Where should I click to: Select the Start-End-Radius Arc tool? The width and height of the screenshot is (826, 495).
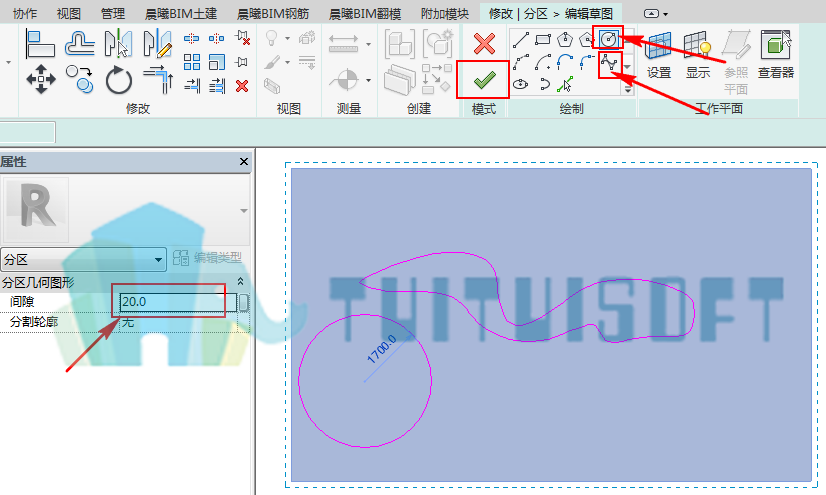pyautogui.click(x=520, y=62)
